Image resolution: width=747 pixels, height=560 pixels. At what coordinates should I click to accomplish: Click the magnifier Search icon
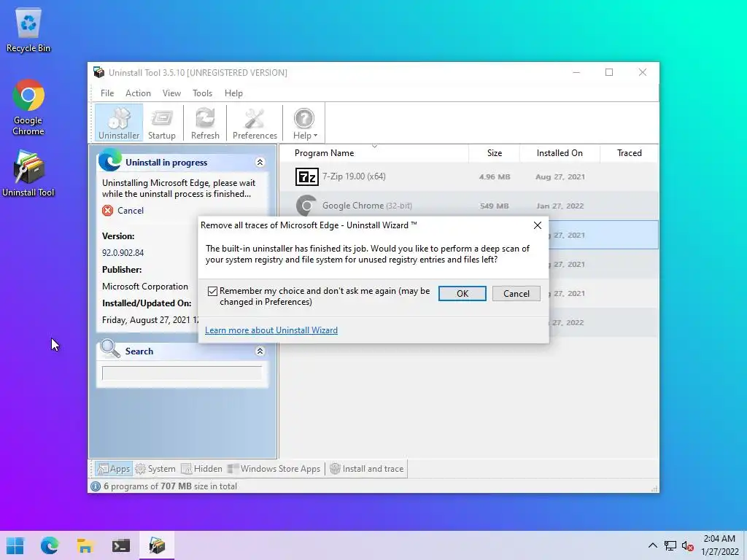click(110, 349)
